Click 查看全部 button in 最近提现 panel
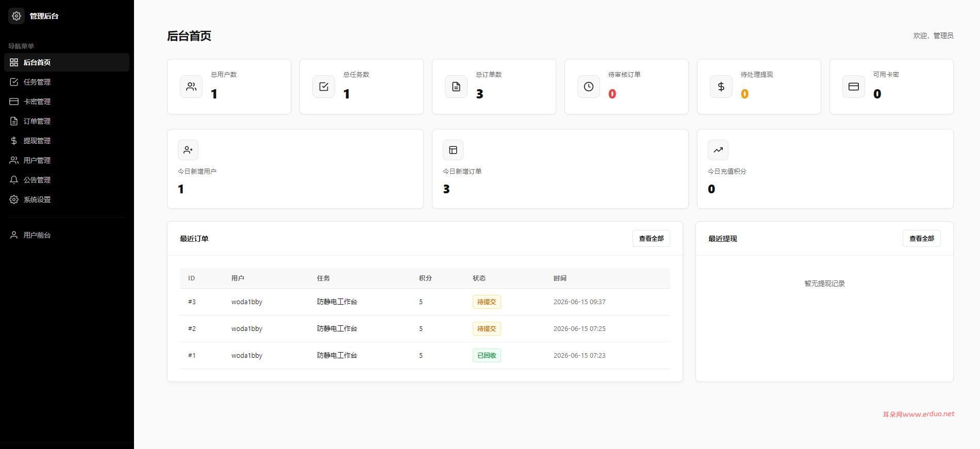Screen dimensions: 980x449 click(921, 239)
